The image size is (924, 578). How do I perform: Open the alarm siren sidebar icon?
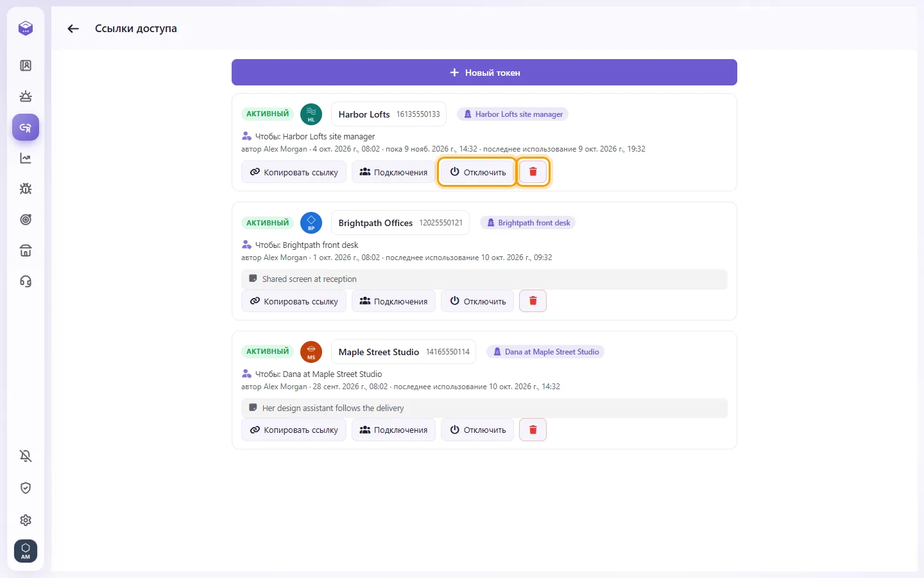[x=26, y=96]
